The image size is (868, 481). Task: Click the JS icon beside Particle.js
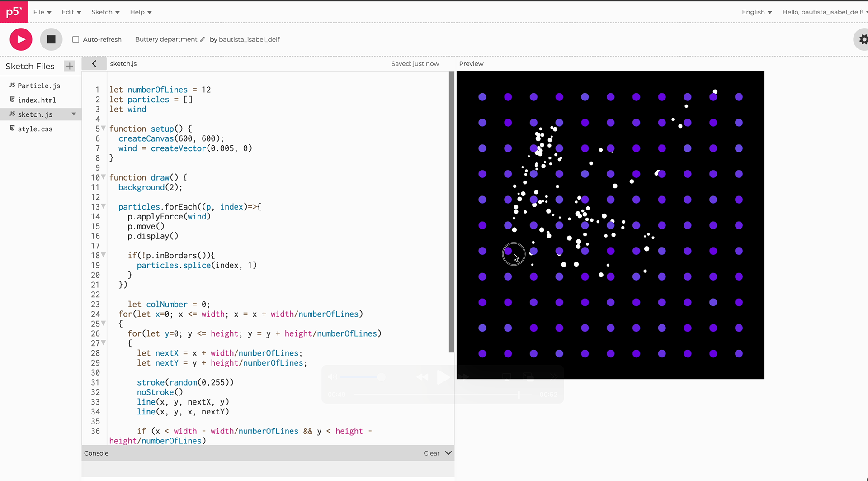[x=12, y=85]
